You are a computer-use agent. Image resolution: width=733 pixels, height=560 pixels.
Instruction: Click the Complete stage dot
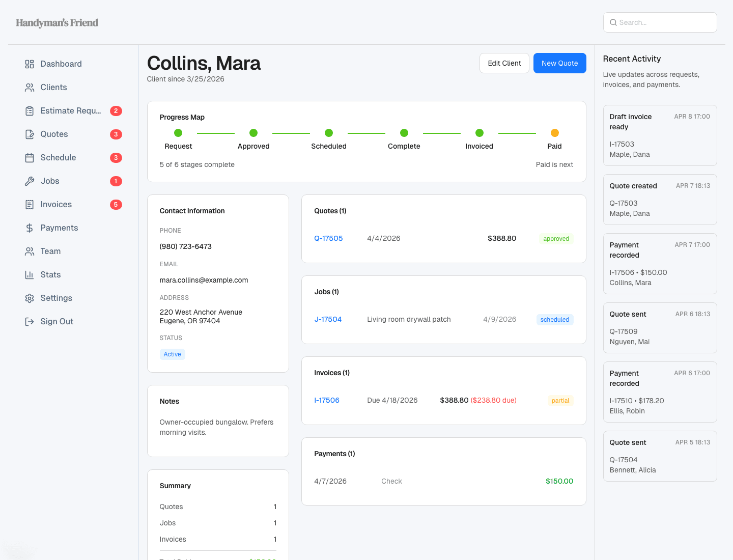coord(404,133)
